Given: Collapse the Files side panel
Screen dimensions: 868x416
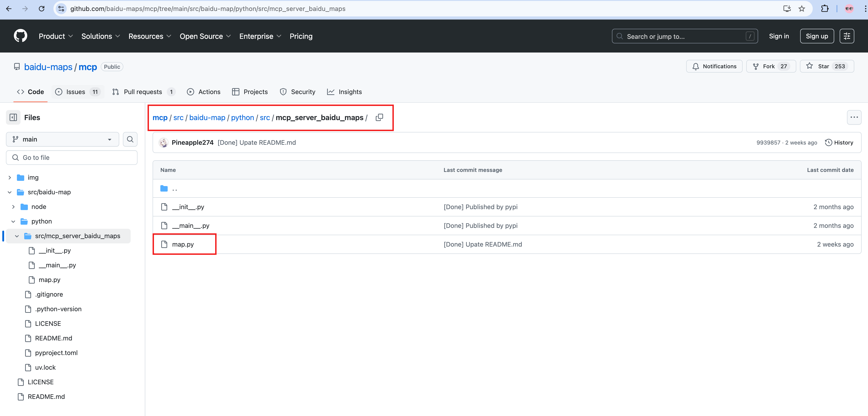Looking at the screenshot, I should click(x=13, y=118).
